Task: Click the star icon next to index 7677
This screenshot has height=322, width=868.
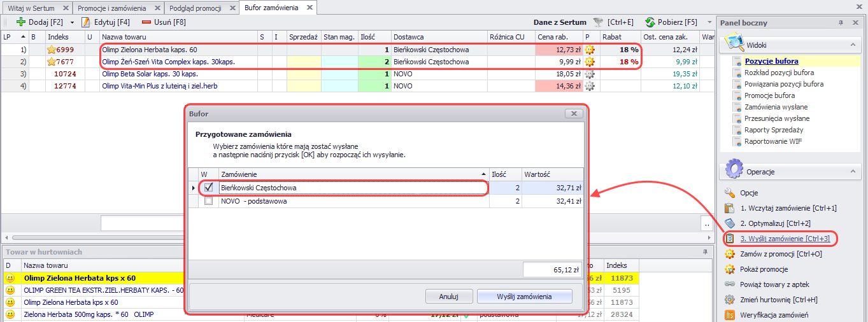Action: (x=52, y=62)
